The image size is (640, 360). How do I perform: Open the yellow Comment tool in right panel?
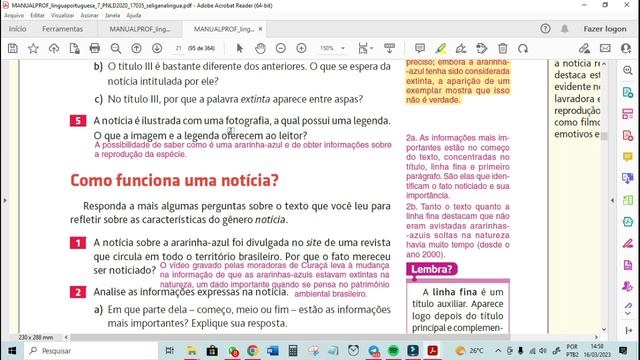628,157
